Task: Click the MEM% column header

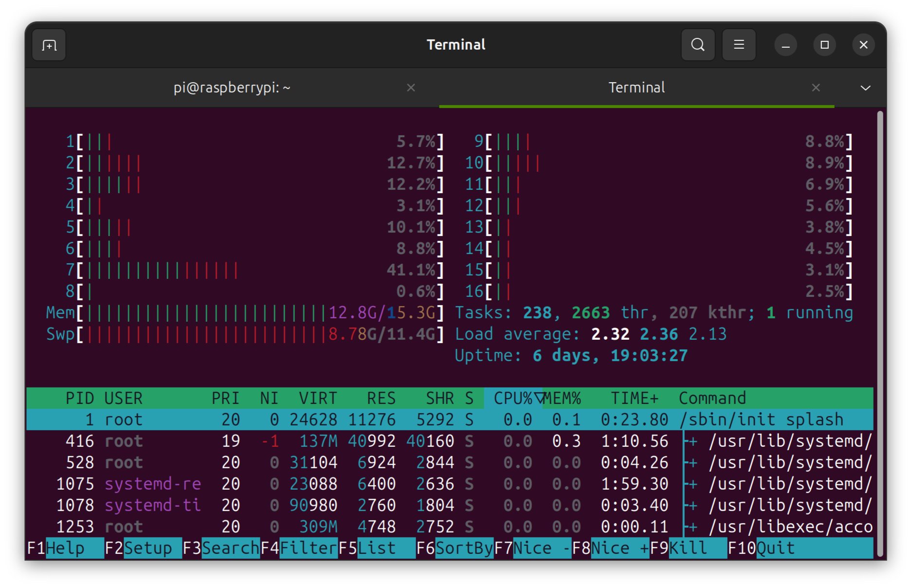Action: pos(563,398)
